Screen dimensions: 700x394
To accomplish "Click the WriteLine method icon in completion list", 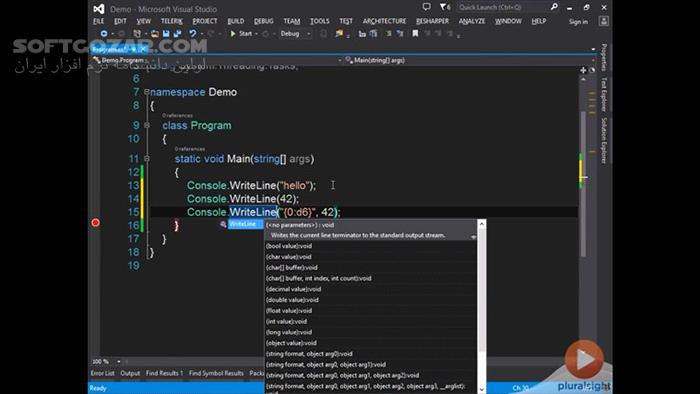I will pyautogui.click(x=223, y=224).
